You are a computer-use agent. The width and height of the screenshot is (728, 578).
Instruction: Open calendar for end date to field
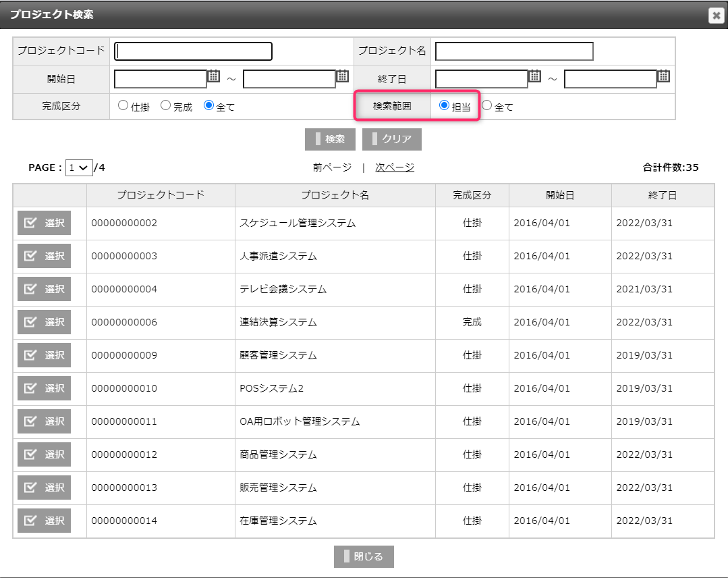[664, 76]
